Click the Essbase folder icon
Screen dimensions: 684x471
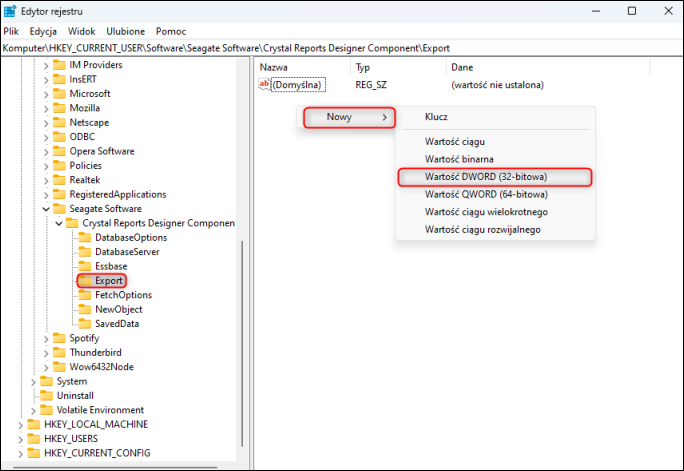[x=85, y=266]
